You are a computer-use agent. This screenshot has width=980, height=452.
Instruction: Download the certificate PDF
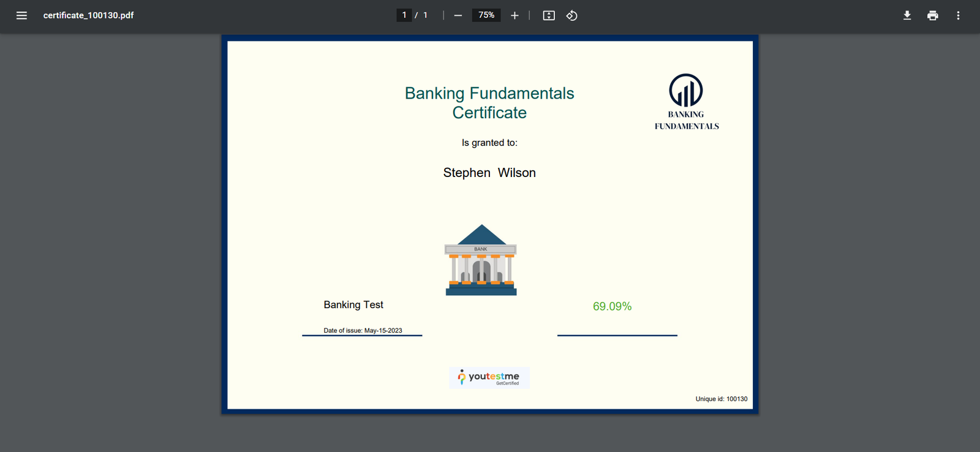(x=907, y=15)
